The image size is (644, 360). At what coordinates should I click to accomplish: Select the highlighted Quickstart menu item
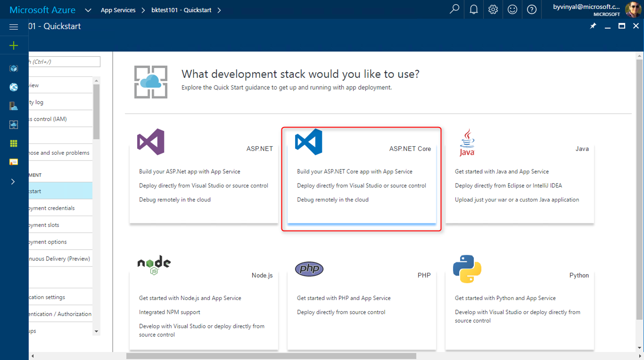[60, 191]
